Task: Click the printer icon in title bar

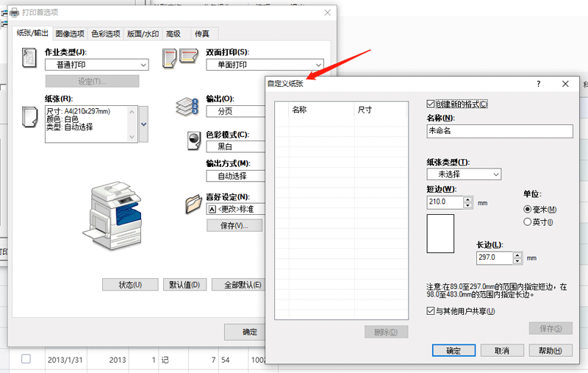Action: tap(14, 13)
